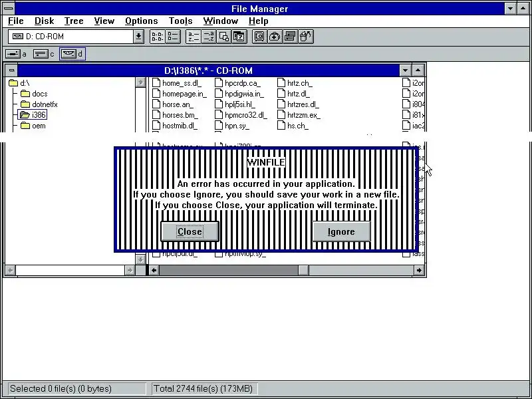Open D:\I386 child window control menu

click(x=11, y=70)
